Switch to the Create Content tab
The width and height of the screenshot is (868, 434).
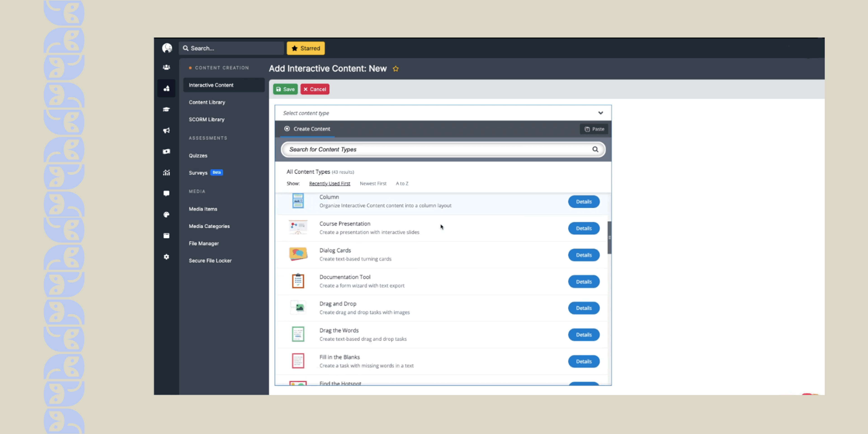pos(307,129)
